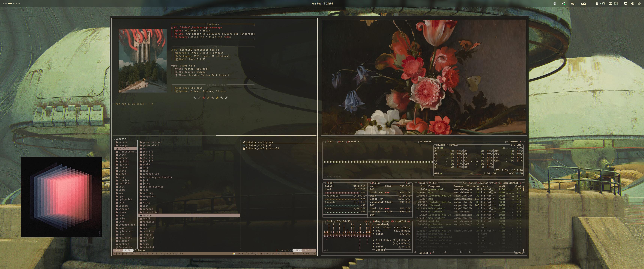Screen dimensions: 644x269
Task: Click the camera lock privacy icon
Action: (x=572, y=4)
